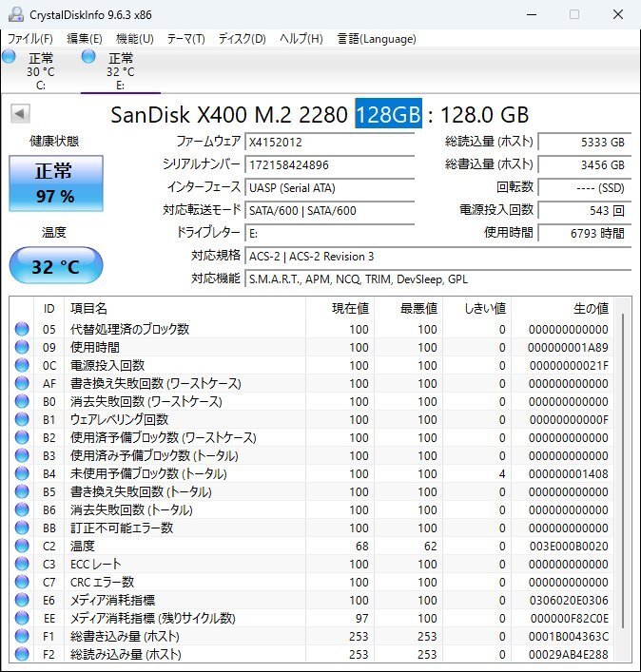Screen dimensions: 641x672
Task: Click the blue status orb for drive C:
Action: coord(9,56)
